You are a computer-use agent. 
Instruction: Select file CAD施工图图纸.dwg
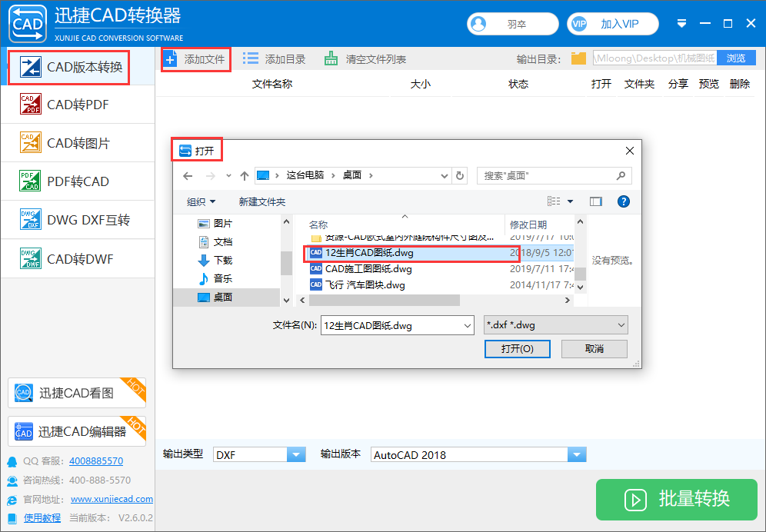click(x=368, y=269)
